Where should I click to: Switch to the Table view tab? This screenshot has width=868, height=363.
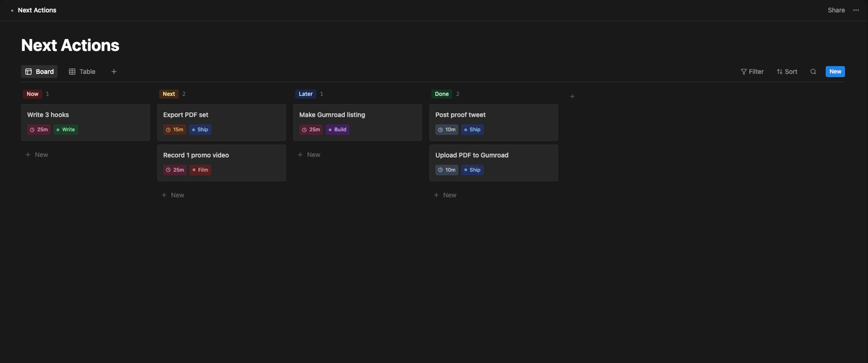pos(82,72)
